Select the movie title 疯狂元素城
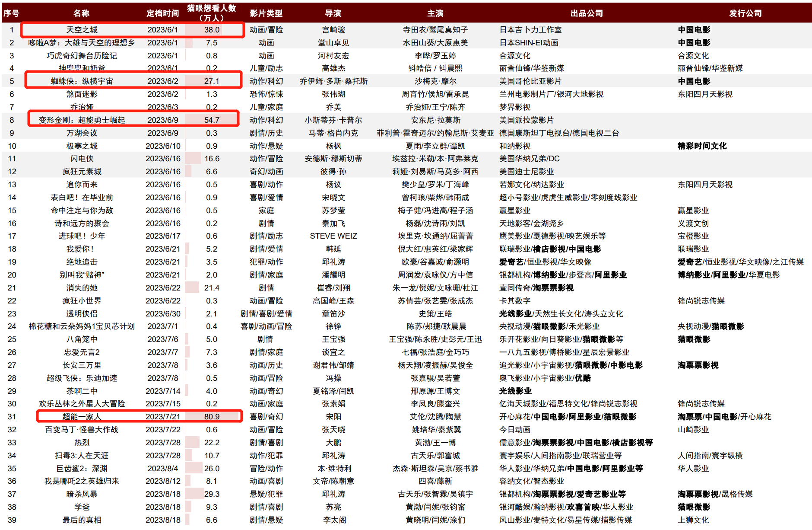Image resolution: width=812 pixels, height=530 pixels. 82,172
